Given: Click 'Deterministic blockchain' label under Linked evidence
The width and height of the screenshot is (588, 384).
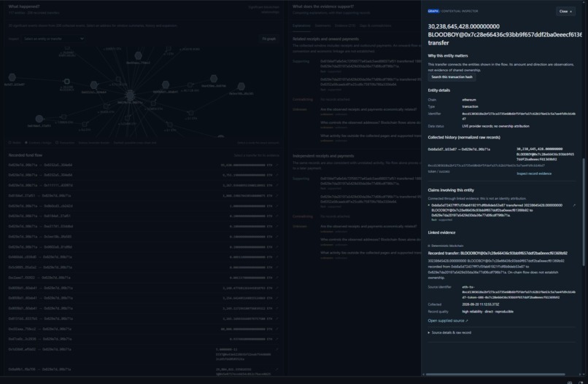Looking at the screenshot, I should 447,246.
